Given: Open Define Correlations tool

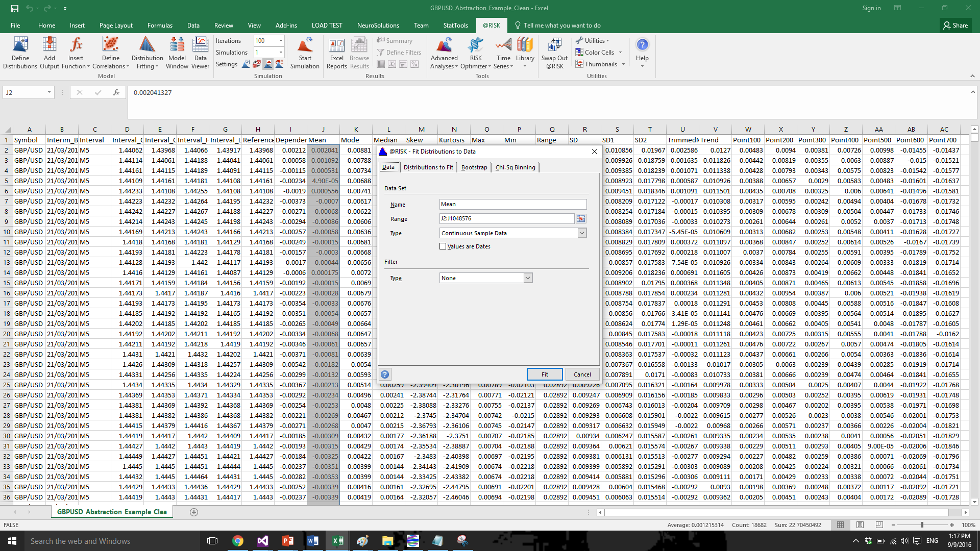Looking at the screenshot, I should tap(110, 53).
